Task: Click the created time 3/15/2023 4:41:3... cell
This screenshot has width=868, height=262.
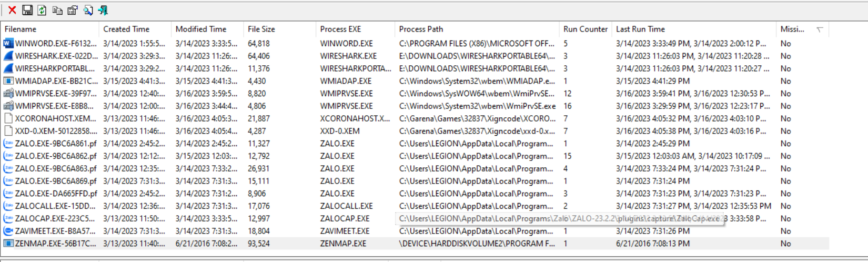Action: (134, 81)
